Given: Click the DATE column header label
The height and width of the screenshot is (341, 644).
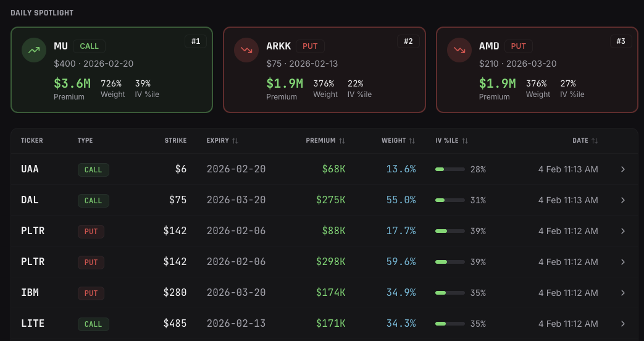Looking at the screenshot, I should (580, 140).
